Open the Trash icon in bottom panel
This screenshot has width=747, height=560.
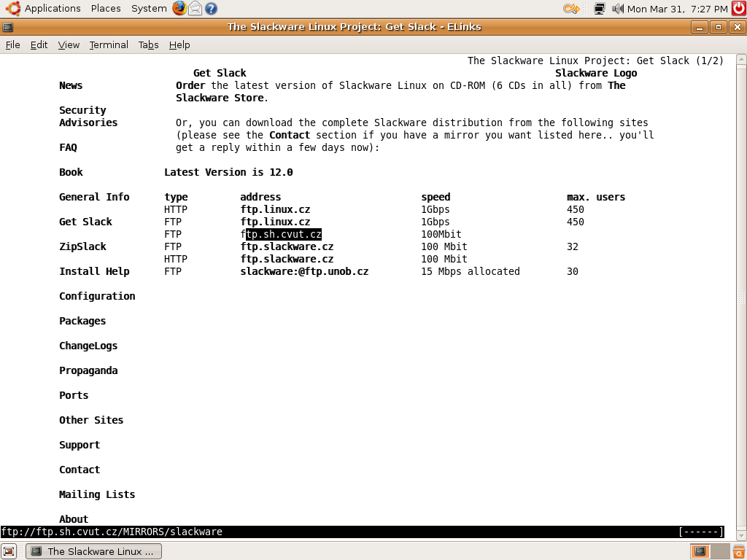pos(740,551)
